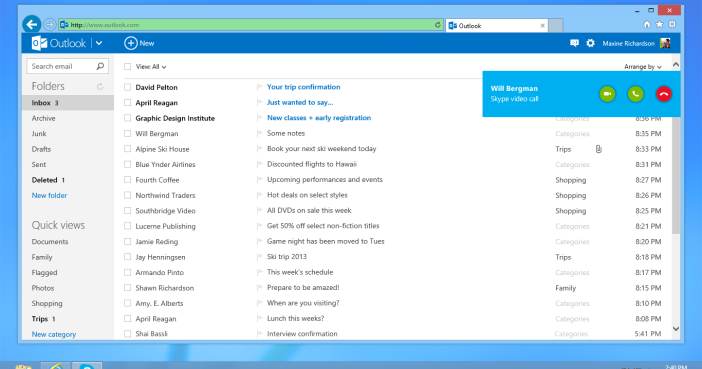This screenshot has width=702, height=369.
Task: Refresh folders with circular arrow
Action: [100, 86]
